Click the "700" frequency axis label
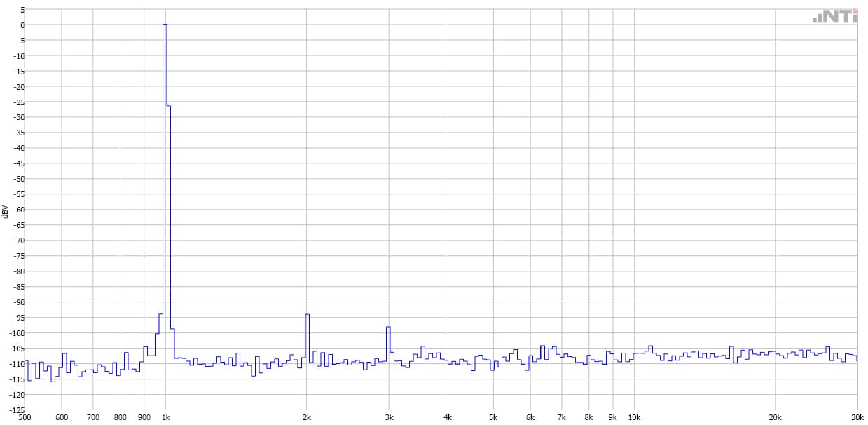This screenshot has height=425, width=868. pos(93,417)
